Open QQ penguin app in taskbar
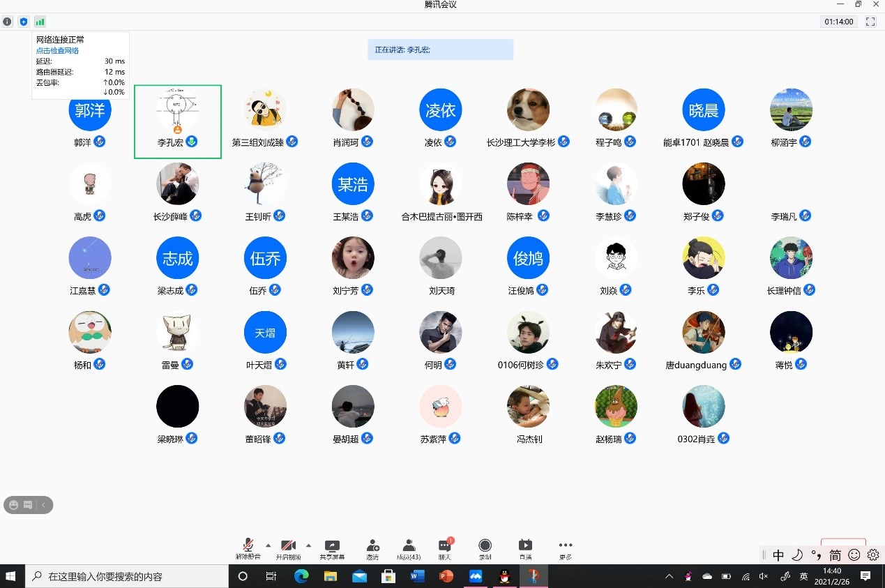 (x=505, y=576)
